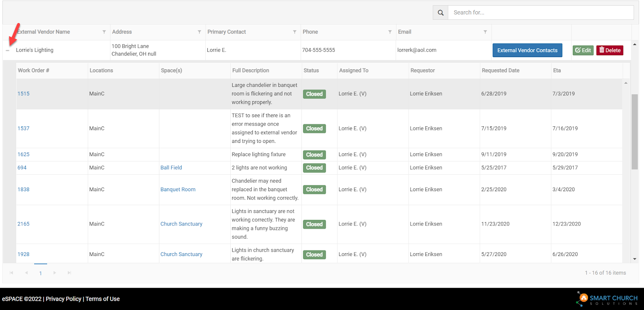Viewport: 644px width, 310px height.
Task: Open filter for Primary Contact column
Action: (x=295, y=32)
